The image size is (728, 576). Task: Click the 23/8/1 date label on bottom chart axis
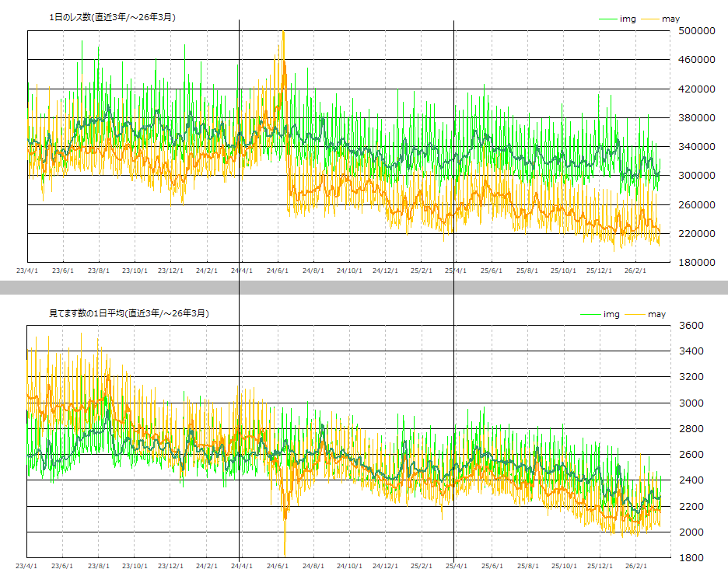[99, 567]
